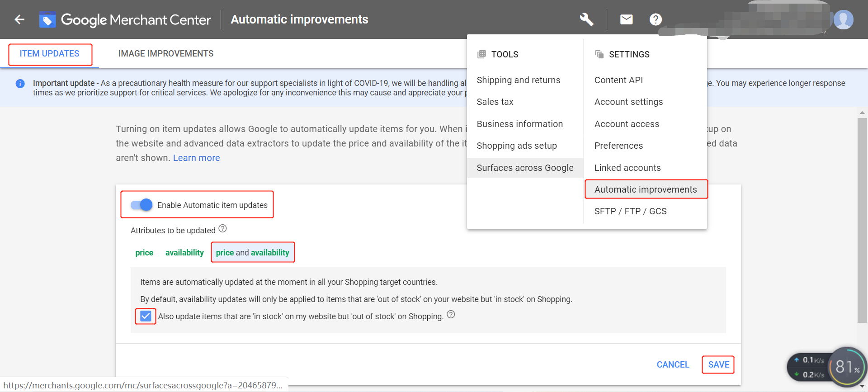Switch to the Image Improvements tab
This screenshot has width=868, height=392.
tap(166, 53)
